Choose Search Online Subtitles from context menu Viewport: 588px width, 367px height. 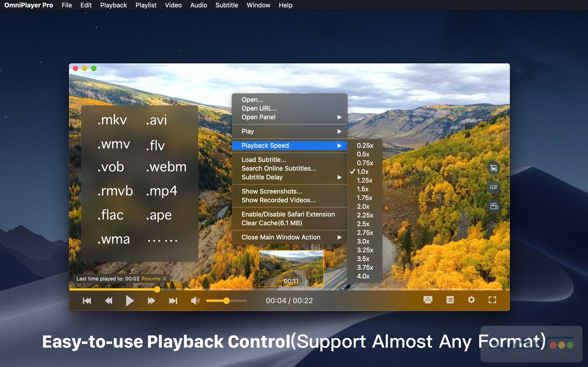coord(278,168)
